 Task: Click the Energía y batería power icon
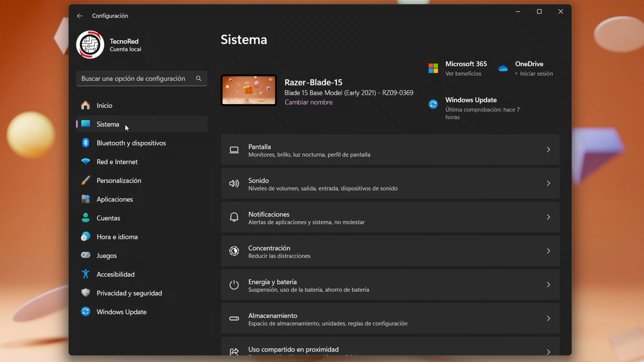(x=234, y=285)
